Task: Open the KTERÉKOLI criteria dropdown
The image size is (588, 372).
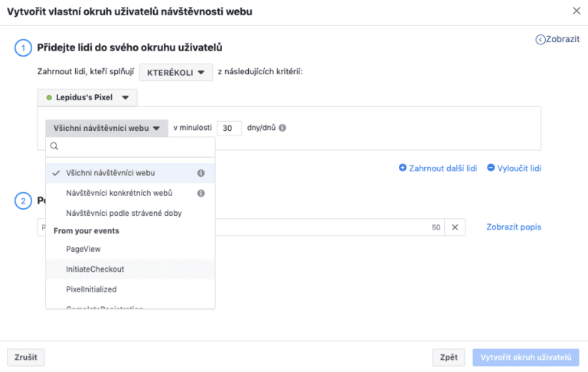Action: 176,72
